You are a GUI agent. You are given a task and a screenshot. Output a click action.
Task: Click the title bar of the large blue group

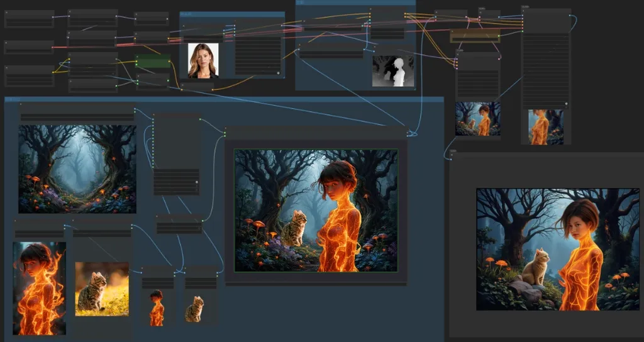coord(224,99)
